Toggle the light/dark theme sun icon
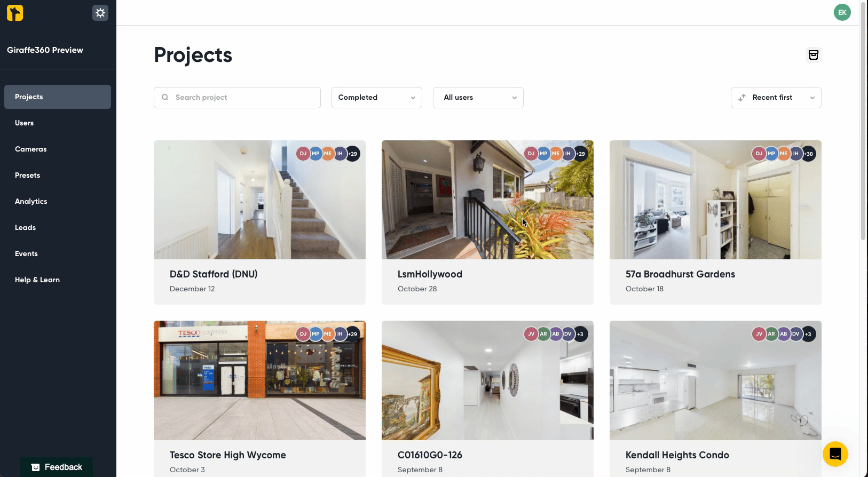 100,13
